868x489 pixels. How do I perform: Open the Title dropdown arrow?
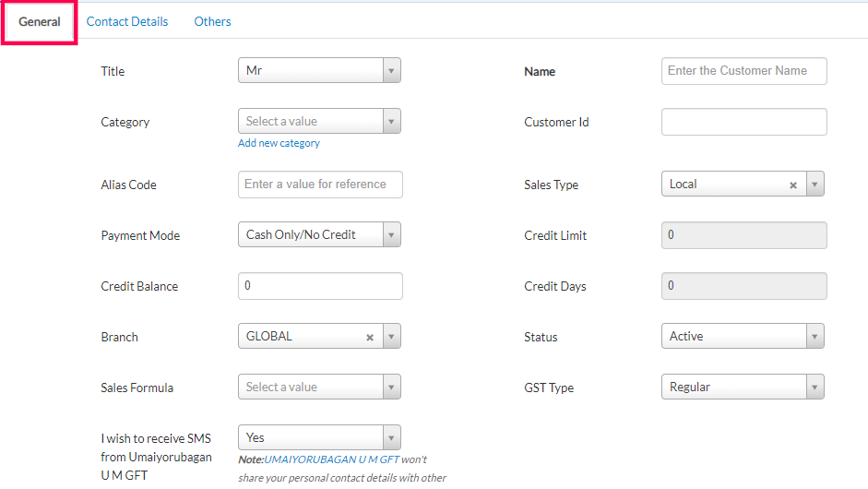pos(391,71)
